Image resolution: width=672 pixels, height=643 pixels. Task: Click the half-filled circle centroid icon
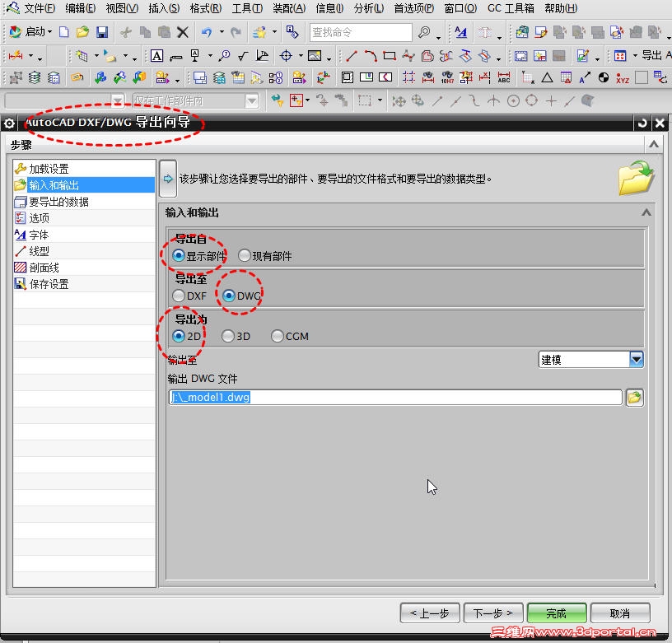[604, 77]
